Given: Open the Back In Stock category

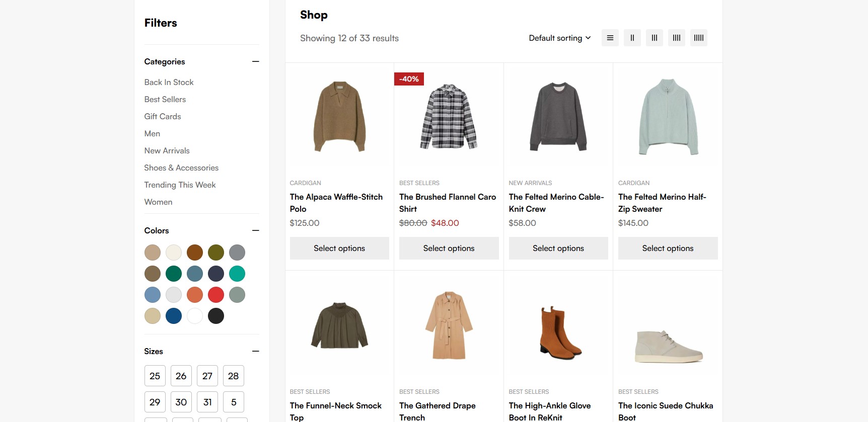Looking at the screenshot, I should (x=169, y=82).
